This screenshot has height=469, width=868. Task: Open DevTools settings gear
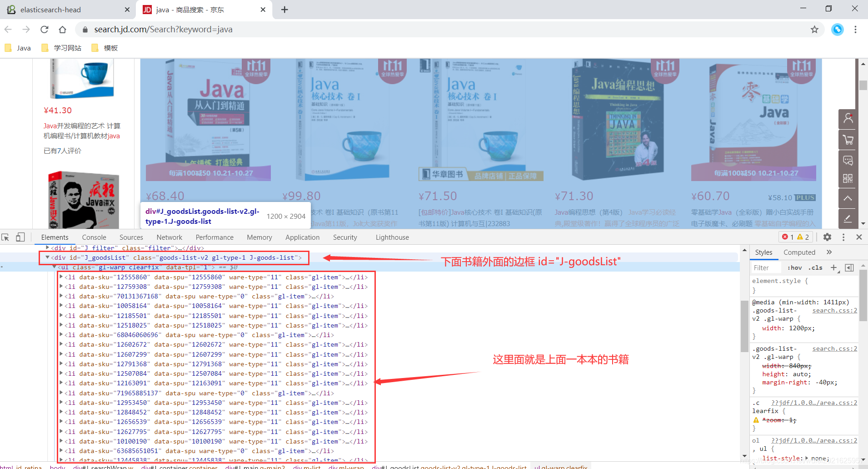pos(827,237)
